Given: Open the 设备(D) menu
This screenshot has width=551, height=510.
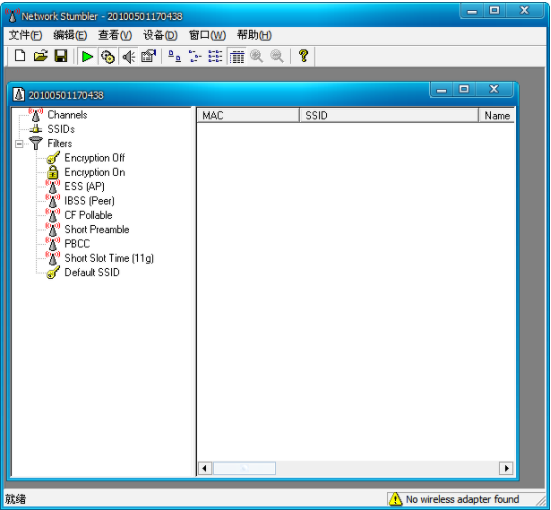Looking at the screenshot, I should 160,35.
